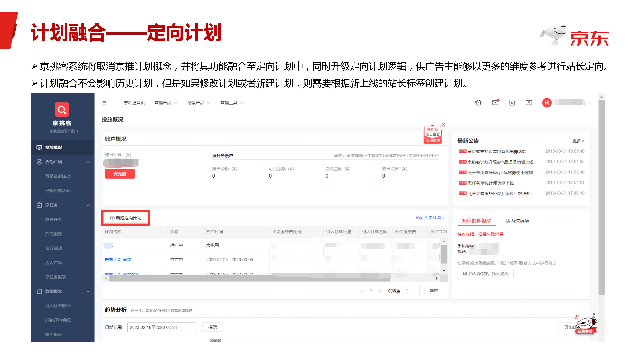The height and width of the screenshot is (362, 644).
Task: Open 可报名的活动 in sidebar
Action: [x=58, y=176]
